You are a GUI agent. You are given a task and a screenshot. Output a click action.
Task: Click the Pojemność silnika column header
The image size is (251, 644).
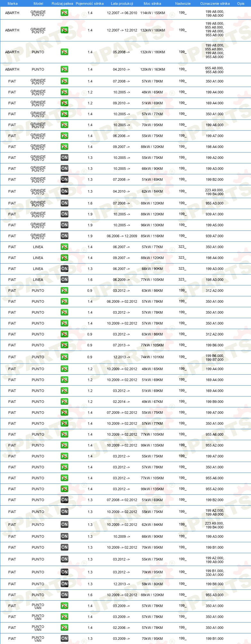90,4
